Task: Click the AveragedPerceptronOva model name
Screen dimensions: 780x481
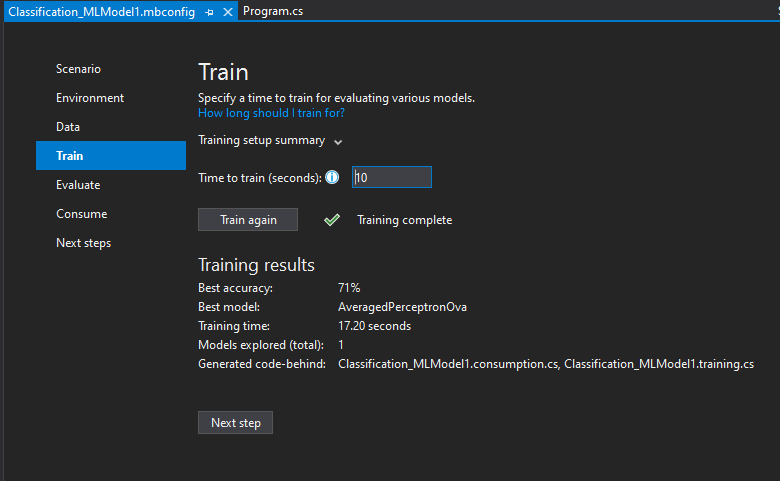Action: tap(402, 307)
